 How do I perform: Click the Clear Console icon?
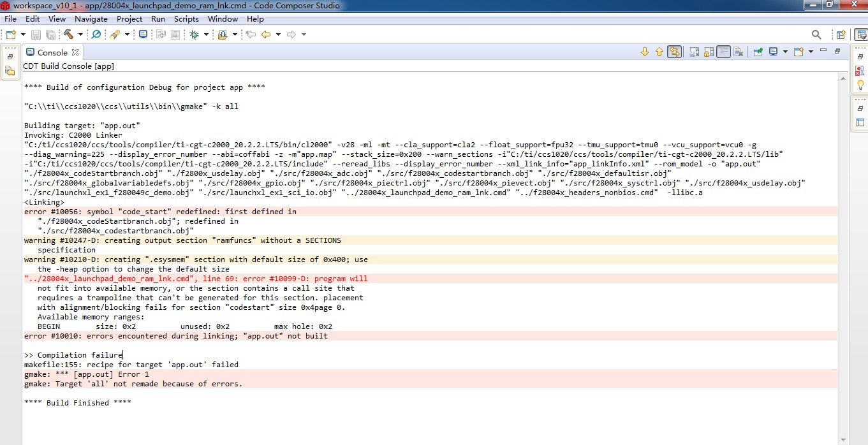738,52
